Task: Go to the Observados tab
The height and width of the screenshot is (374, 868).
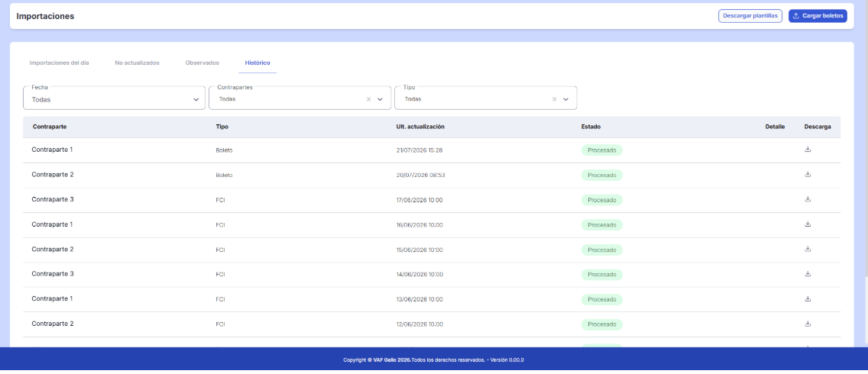Action: 202,63
